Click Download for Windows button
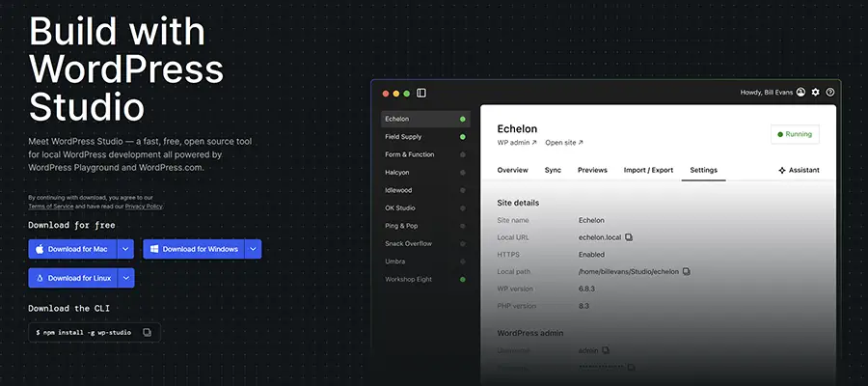 (x=194, y=249)
